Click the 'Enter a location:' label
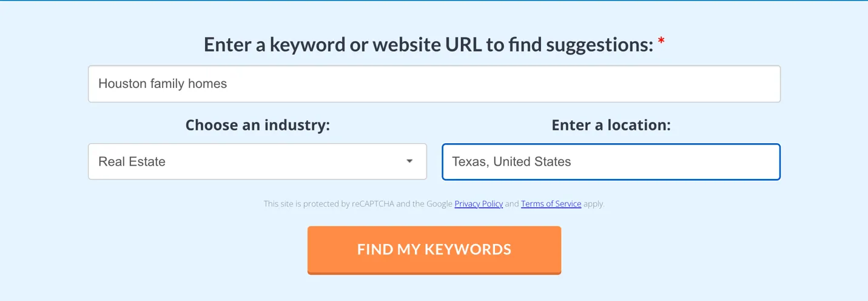The image size is (868, 301). click(x=611, y=125)
